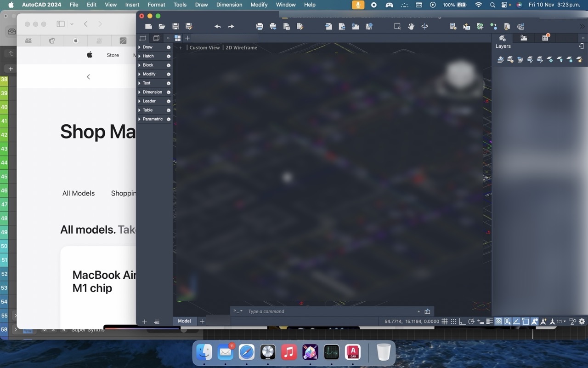Toggle the grid display in the status bar
This screenshot has width=588, height=368.
[444, 321]
